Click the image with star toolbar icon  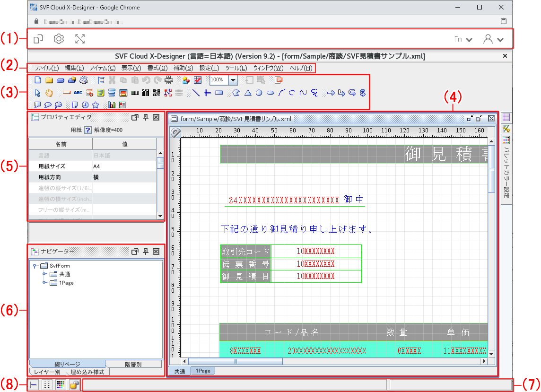pyautogui.click(x=186, y=80)
